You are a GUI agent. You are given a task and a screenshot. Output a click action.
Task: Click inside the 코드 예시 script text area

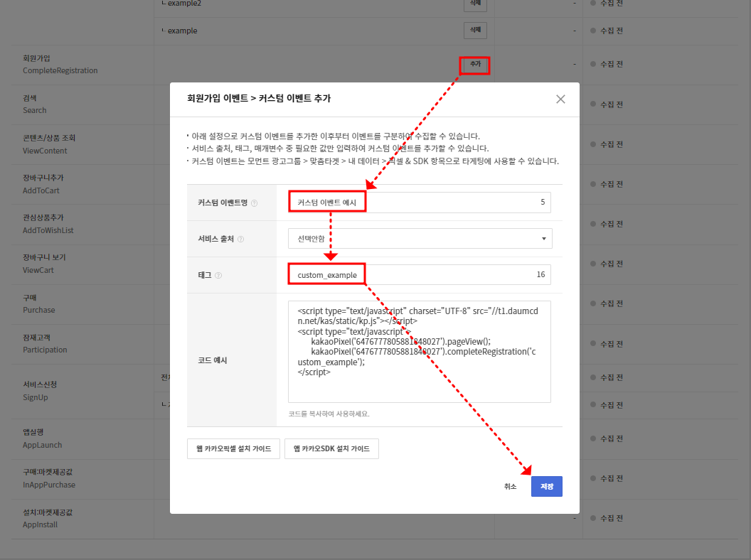coord(420,352)
